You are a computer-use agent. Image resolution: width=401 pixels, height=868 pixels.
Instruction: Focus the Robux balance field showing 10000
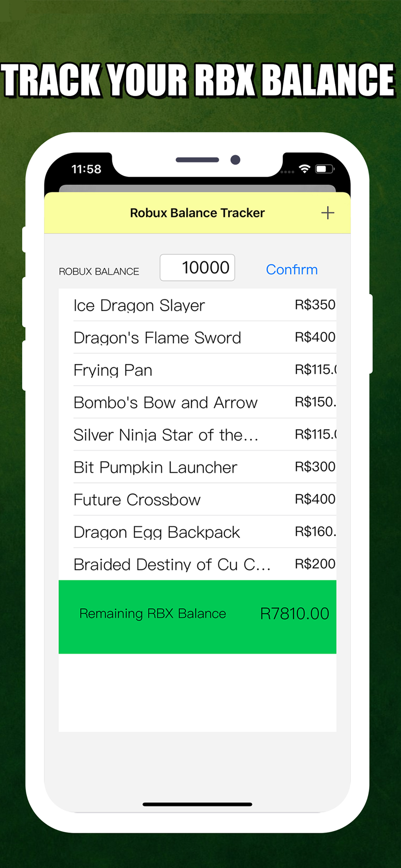click(x=197, y=267)
